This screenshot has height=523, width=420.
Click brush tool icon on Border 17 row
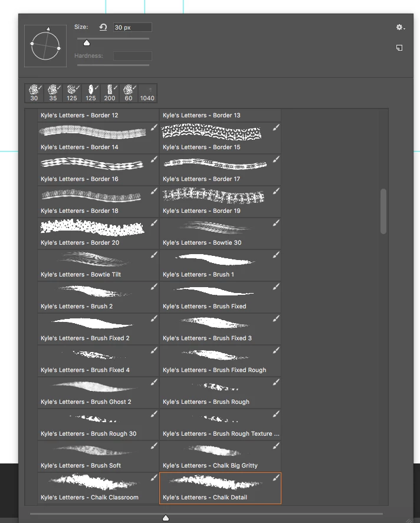[276, 159]
